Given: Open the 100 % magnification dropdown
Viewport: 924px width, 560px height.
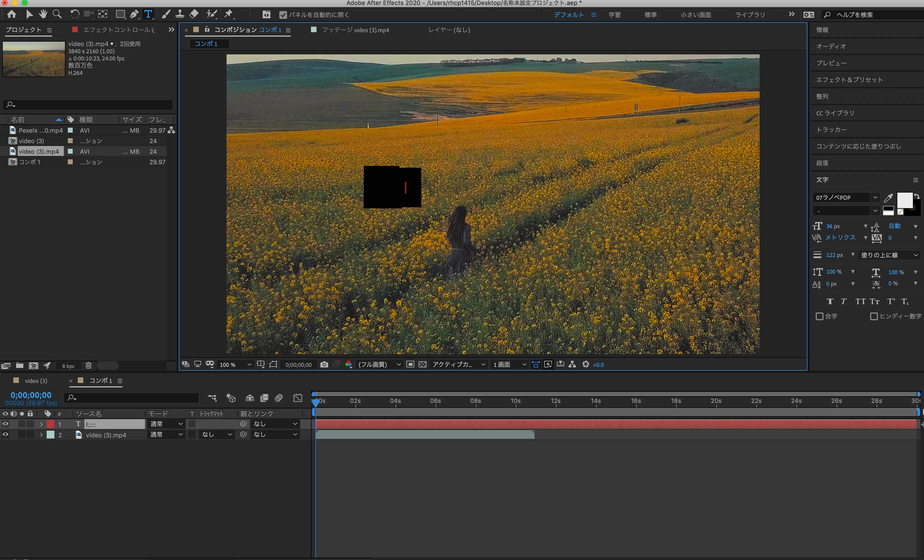Looking at the screenshot, I should coord(235,365).
